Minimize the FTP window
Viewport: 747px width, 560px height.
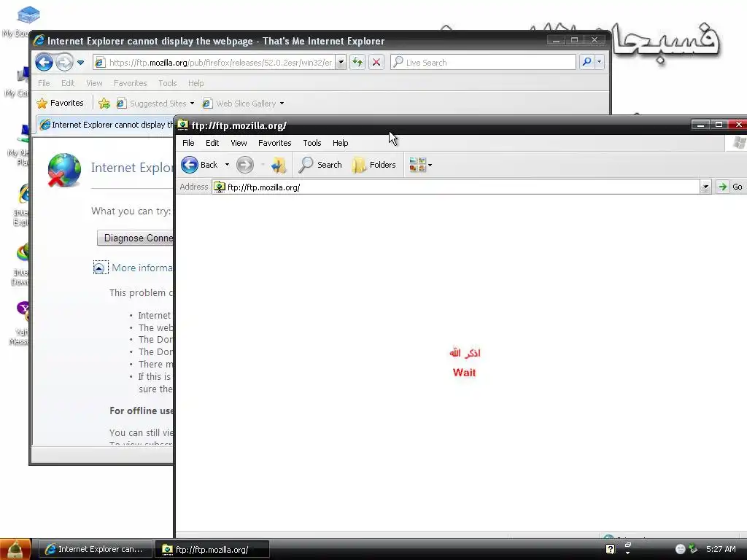pyautogui.click(x=700, y=125)
